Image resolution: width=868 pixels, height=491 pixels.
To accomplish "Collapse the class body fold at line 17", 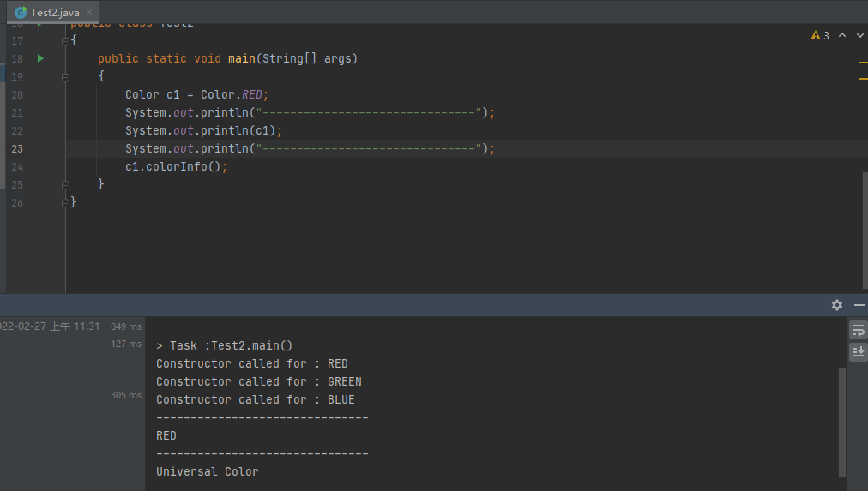I will 65,41.
